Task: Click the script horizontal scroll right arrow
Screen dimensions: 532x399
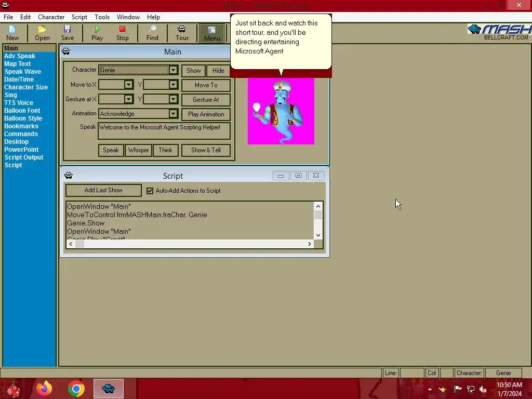Action: [x=310, y=244]
